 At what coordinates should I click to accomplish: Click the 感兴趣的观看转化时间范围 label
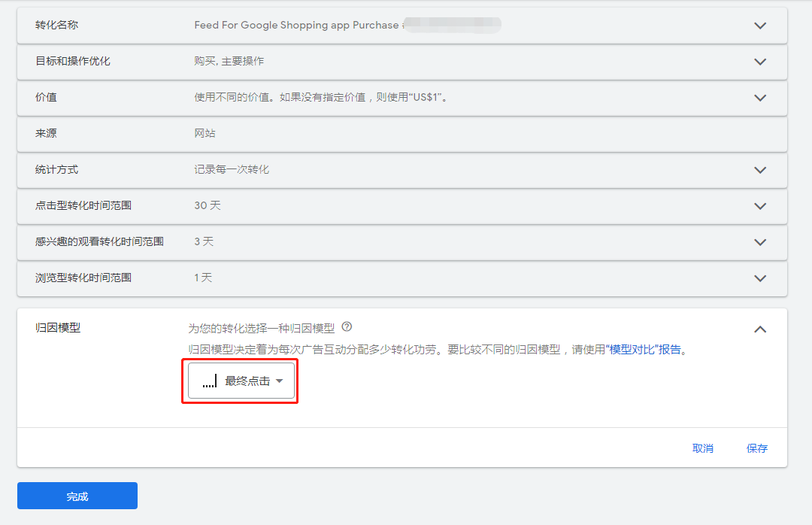(x=99, y=241)
